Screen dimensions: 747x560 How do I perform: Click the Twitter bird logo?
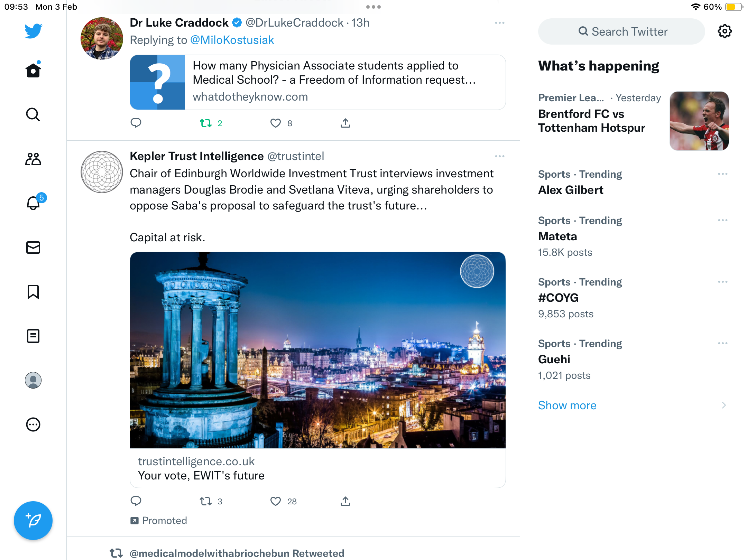coord(33,31)
